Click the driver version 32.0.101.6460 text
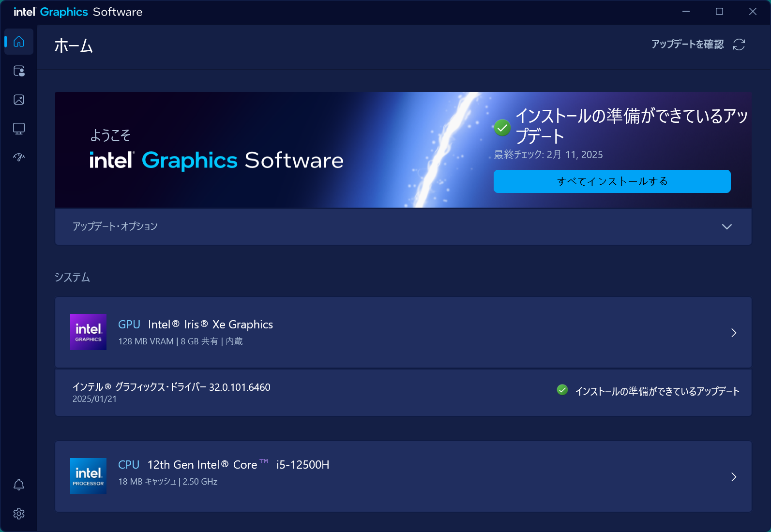Viewport: 771px width, 532px height. coord(240,387)
